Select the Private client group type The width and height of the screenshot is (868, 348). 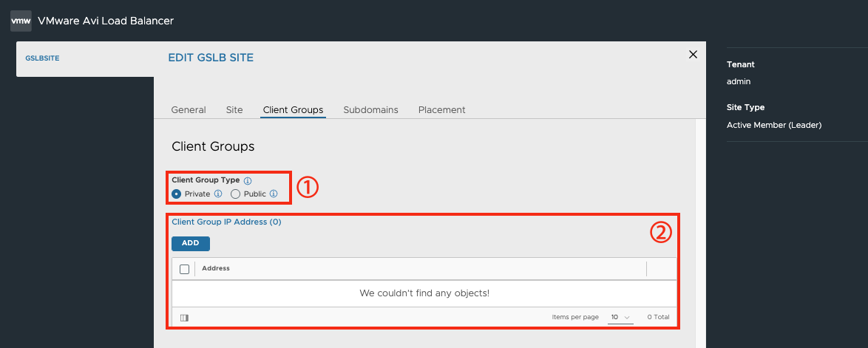(177, 194)
